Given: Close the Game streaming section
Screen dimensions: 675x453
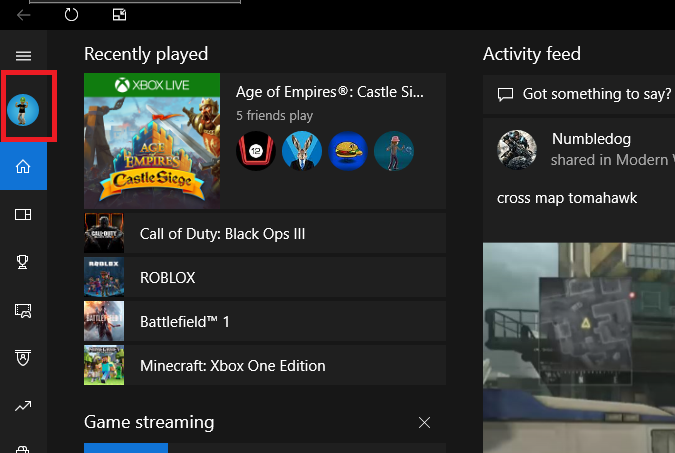Looking at the screenshot, I should pos(424,422).
